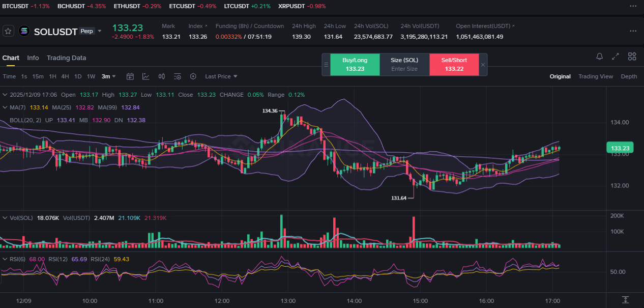Image resolution: width=644 pixels, height=308 pixels.
Task: Collapse the RSI(6) indicator chevron
Action: tap(5, 259)
